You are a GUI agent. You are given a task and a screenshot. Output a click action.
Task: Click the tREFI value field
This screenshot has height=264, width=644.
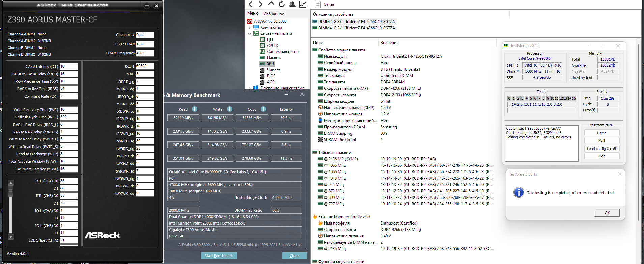coord(145,66)
